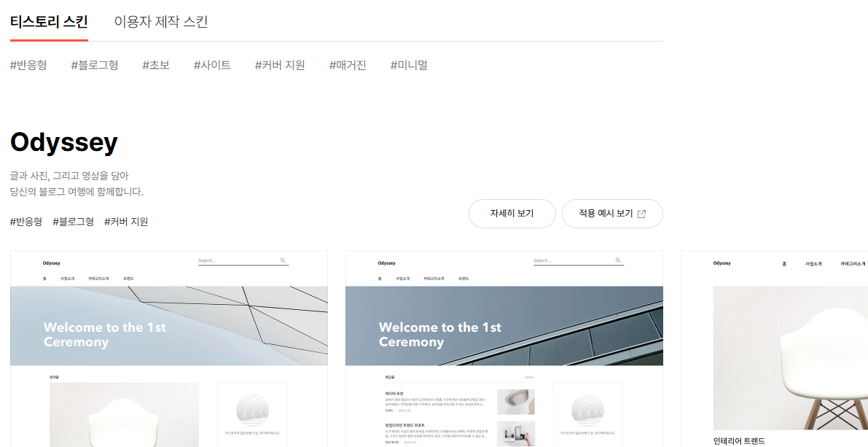The width and height of the screenshot is (868, 447).
Task: Switch to the 이용자 제작 스킨 tab
Action: 160,23
